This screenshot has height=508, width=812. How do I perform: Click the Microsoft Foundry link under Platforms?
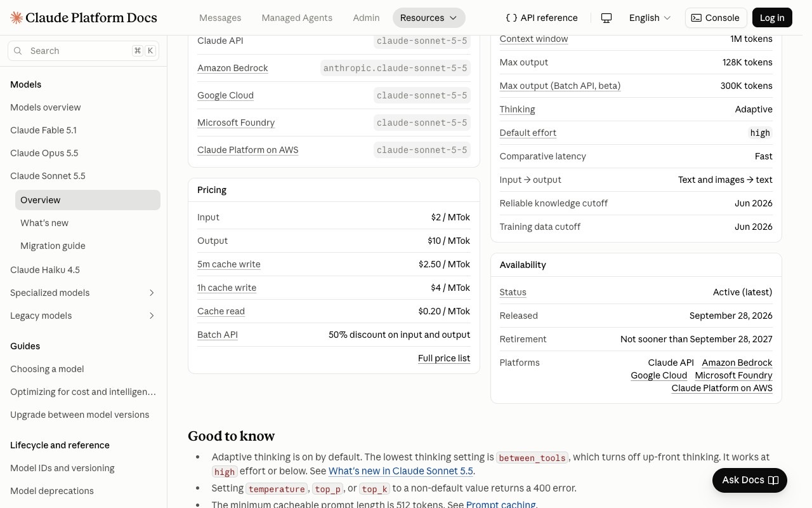point(733,375)
